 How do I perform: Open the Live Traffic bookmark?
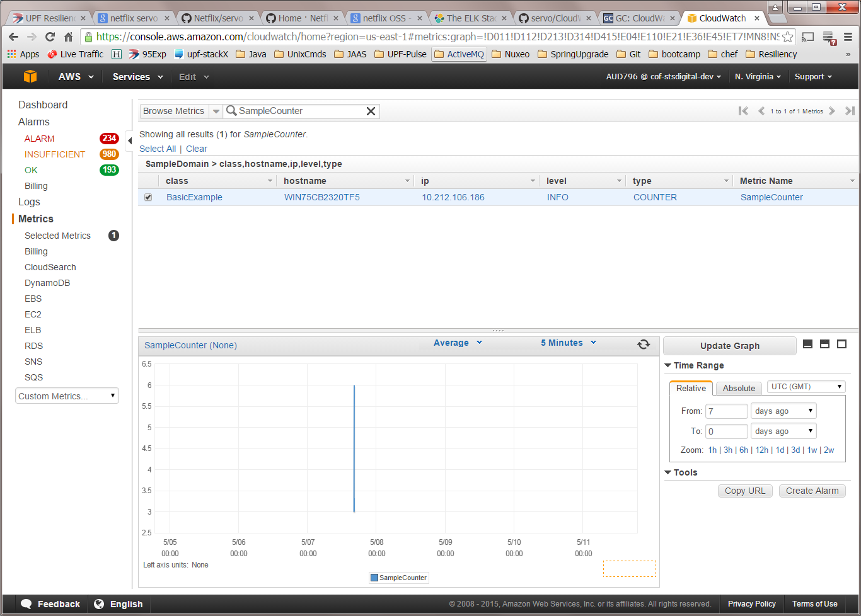75,54
